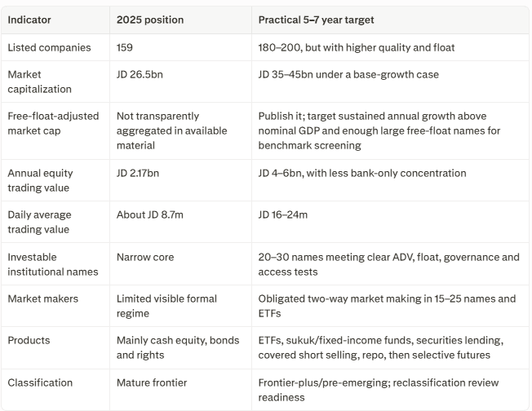Screen dimensions: 532x411
Task: Click the Not transparently aggregated cell
Action: pos(171,130)
